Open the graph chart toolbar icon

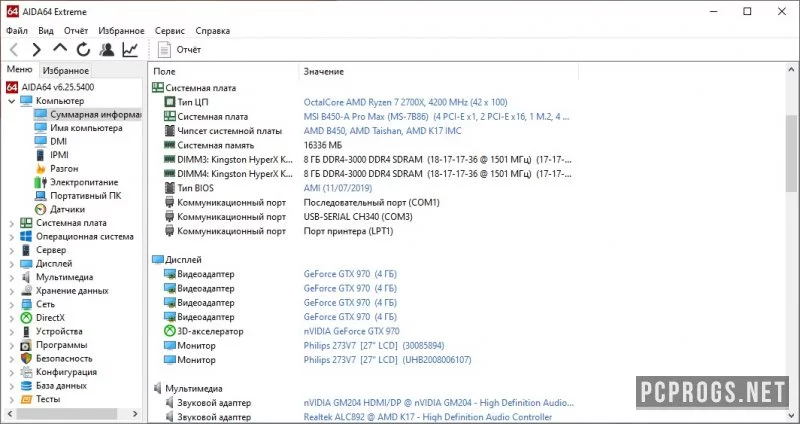coord(130,49)
